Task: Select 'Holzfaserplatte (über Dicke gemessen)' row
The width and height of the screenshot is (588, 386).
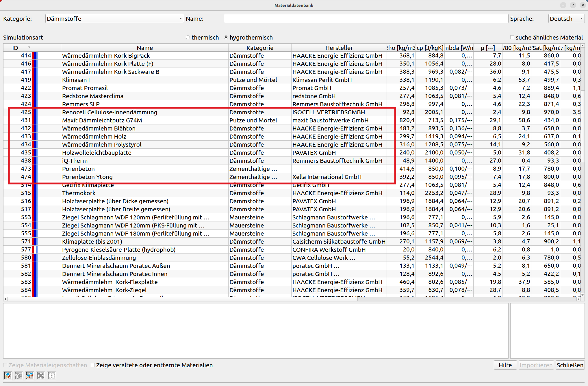Action: [x=292, y=201]
